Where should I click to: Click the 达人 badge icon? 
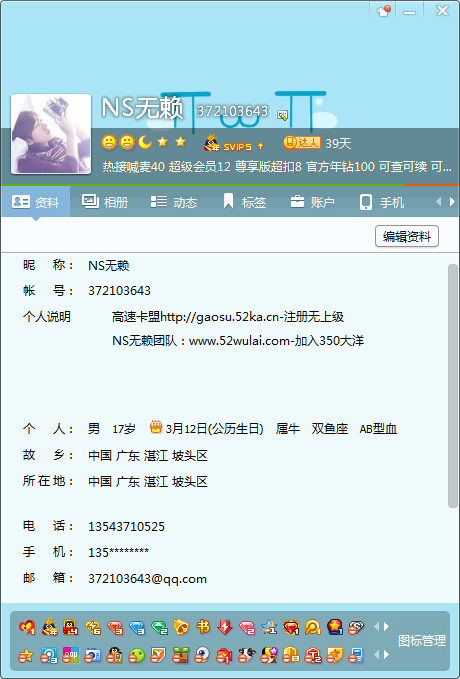pos(302,142)
